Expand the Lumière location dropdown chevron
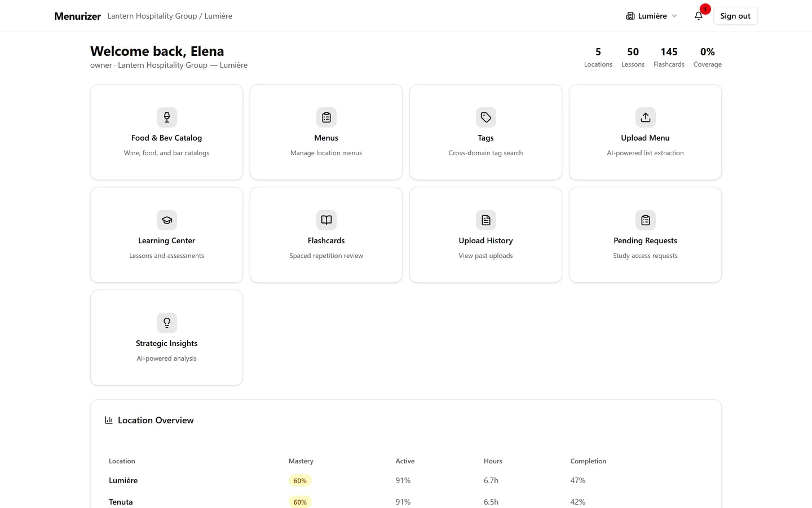Screen dimensions: 812x508 (x=674, y=16)
